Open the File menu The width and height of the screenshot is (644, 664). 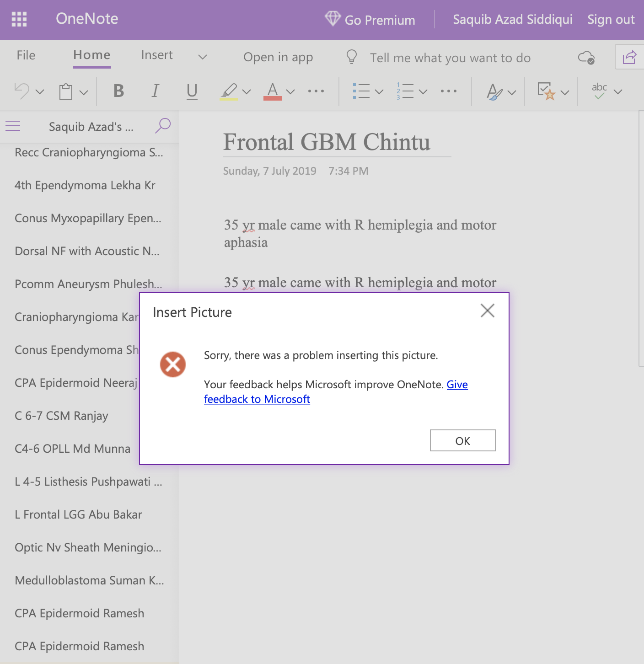click(x=26, y=55)
